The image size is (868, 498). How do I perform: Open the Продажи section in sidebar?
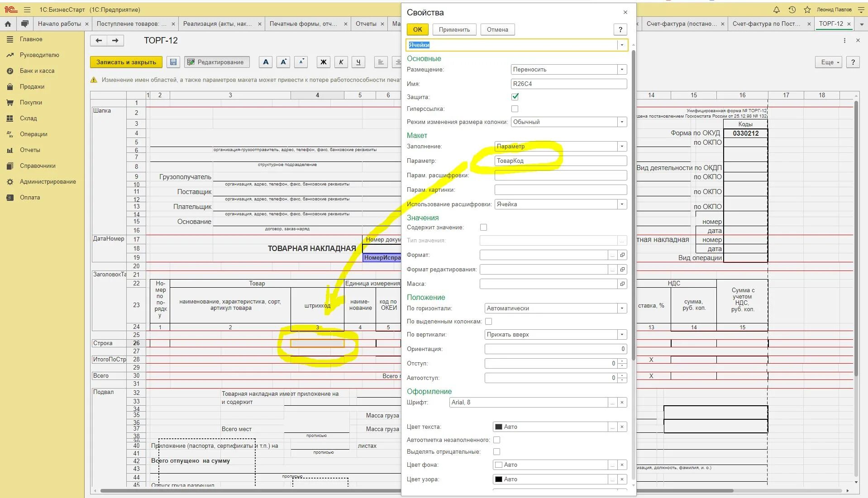(32, 87)
